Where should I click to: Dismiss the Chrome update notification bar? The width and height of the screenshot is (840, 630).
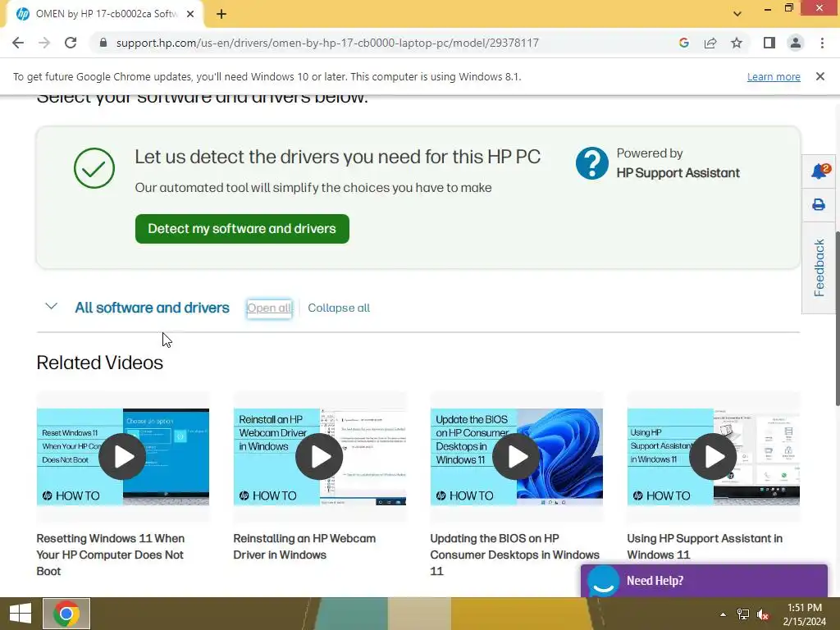click(819, 76)
